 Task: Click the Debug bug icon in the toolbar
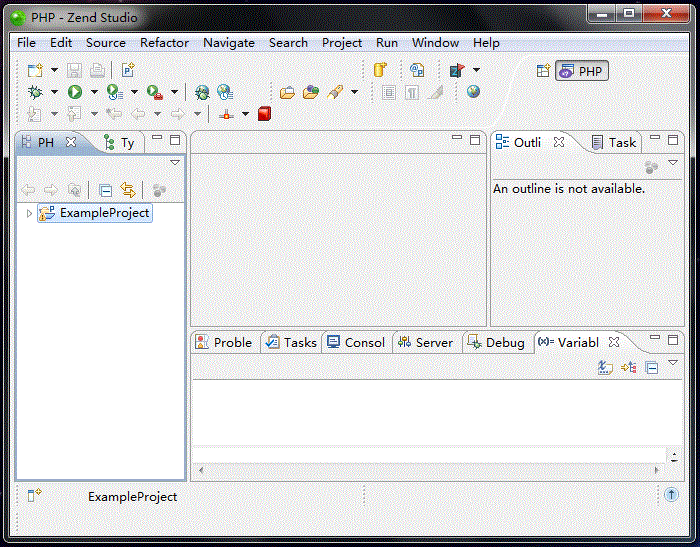point(36,92)
